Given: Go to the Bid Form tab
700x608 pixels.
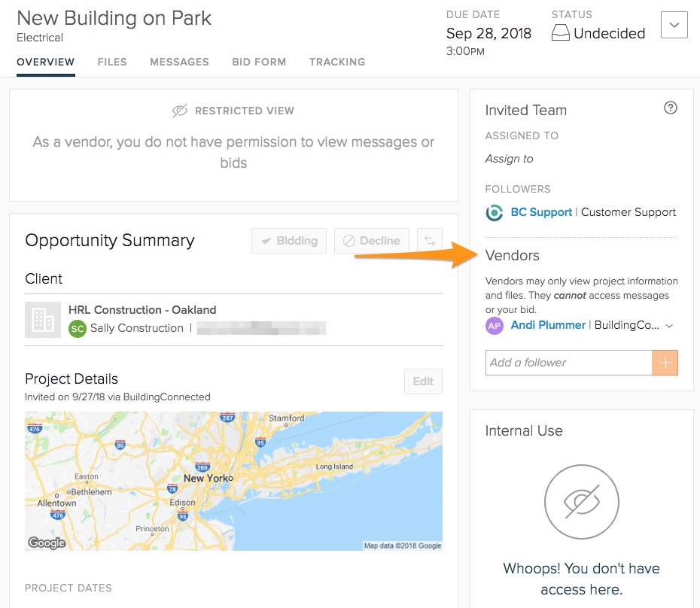Looking at the screenshot, I should (259, 62).
